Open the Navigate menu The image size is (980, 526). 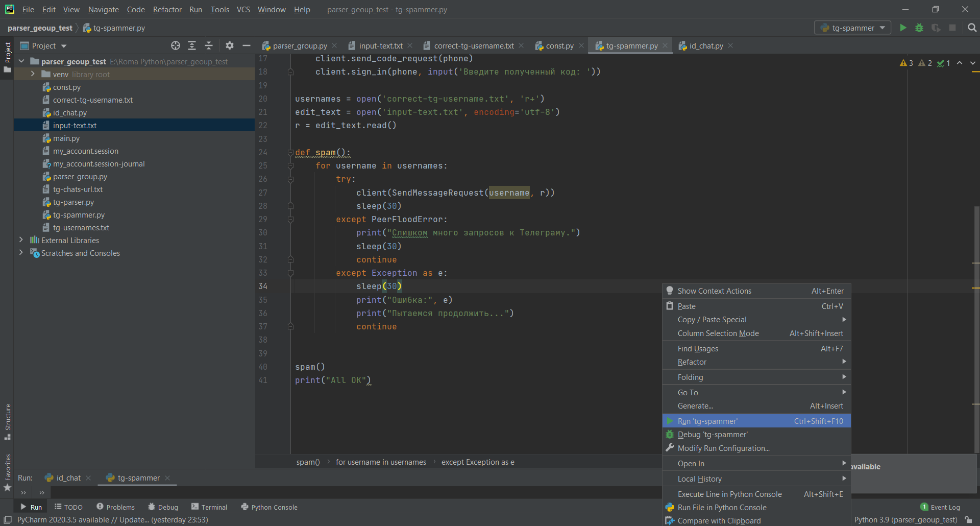(103, 9)
